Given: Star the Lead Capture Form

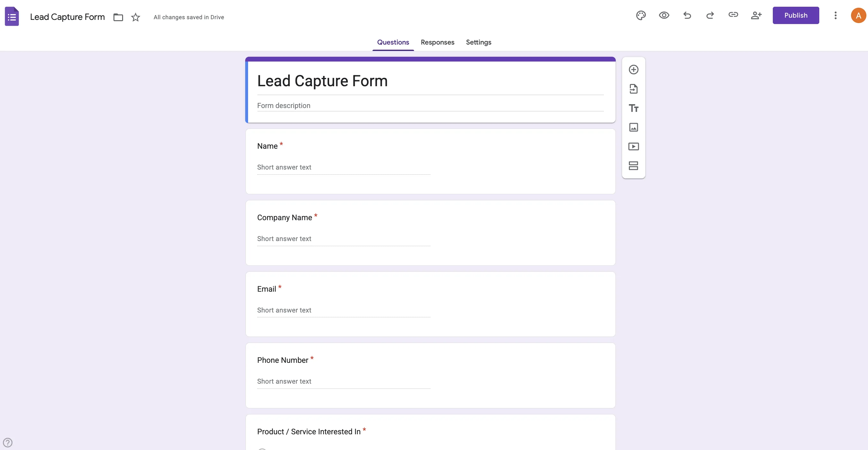Looking at the screenshot, I should click(x=136, y=17).
